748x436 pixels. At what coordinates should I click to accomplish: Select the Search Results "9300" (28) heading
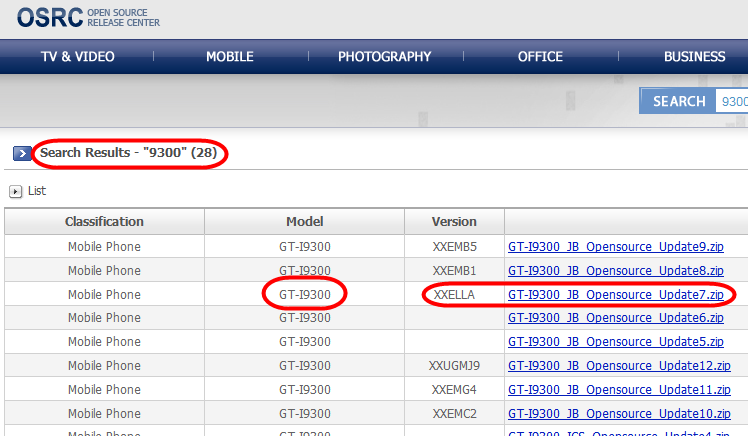pyautogui.click(x=128, y=153)
